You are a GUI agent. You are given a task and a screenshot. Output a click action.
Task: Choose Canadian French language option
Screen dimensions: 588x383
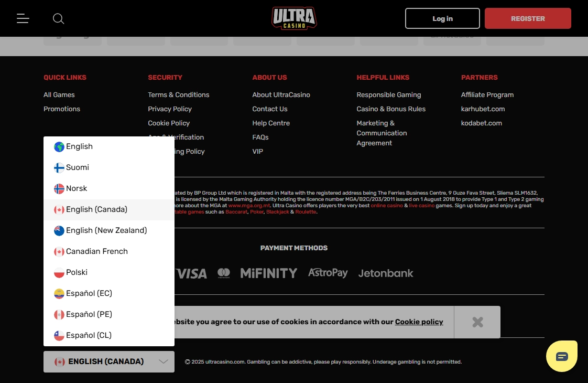(109, 252)
